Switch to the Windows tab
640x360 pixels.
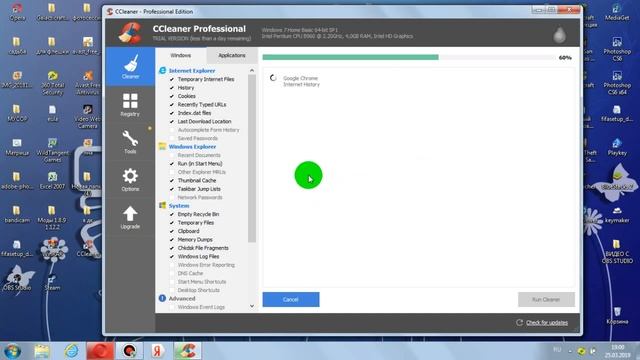tap(181, 55)
